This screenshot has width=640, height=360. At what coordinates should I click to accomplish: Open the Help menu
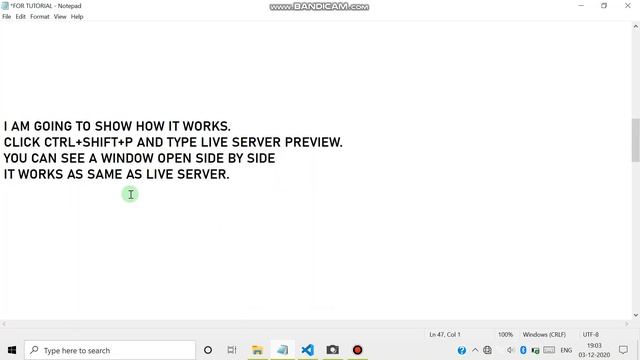coord(77,17)
